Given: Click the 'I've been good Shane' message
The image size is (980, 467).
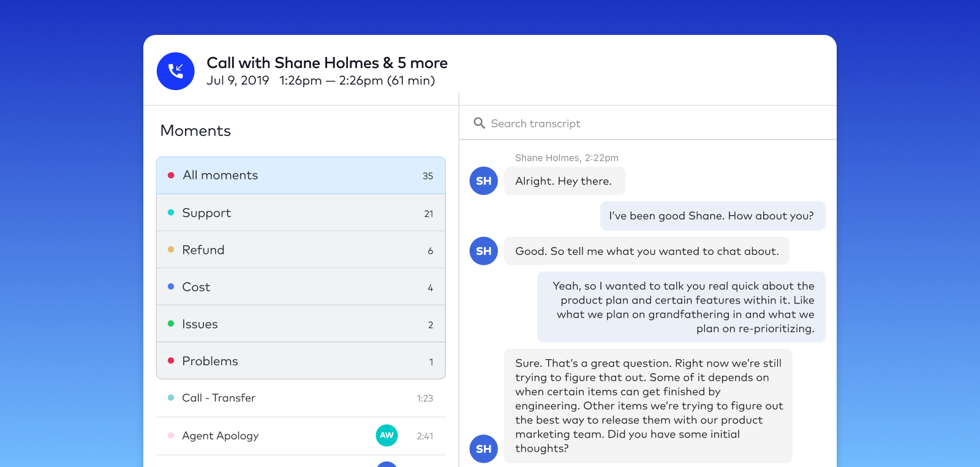Looking at the screenshot, I should click(712, 216).
